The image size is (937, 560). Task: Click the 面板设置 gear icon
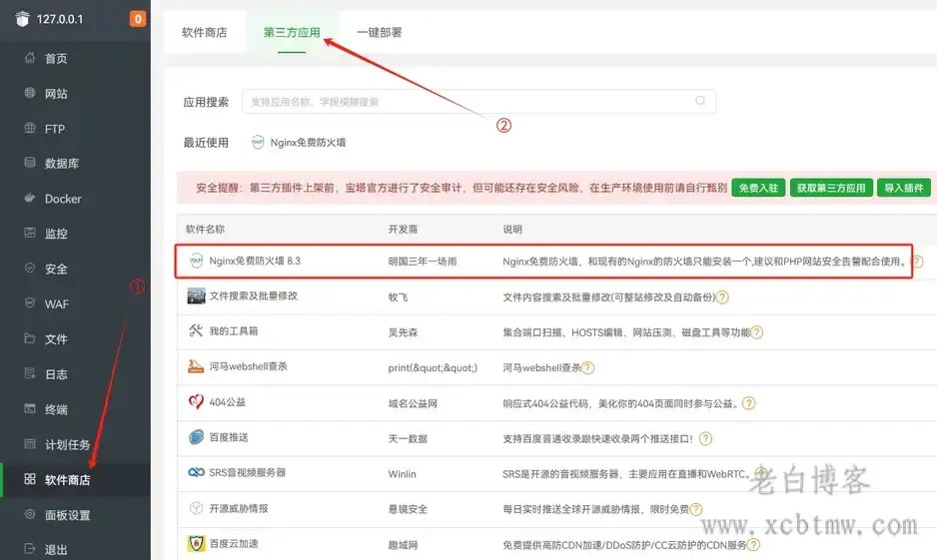29,514
